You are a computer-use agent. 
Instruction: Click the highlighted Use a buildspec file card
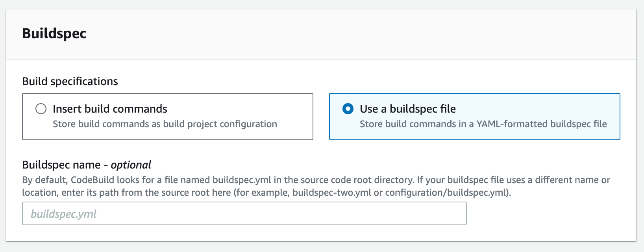click(x=475, y=117)
